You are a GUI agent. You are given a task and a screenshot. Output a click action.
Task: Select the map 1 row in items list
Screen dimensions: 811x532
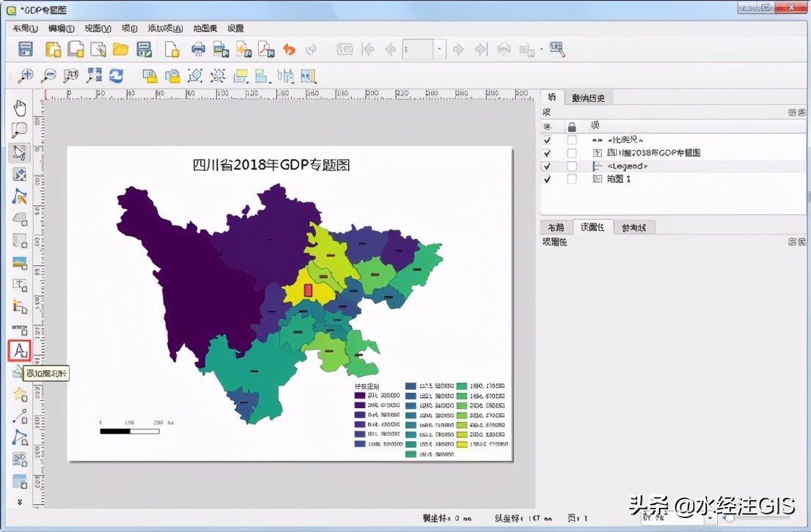point(672,179)
